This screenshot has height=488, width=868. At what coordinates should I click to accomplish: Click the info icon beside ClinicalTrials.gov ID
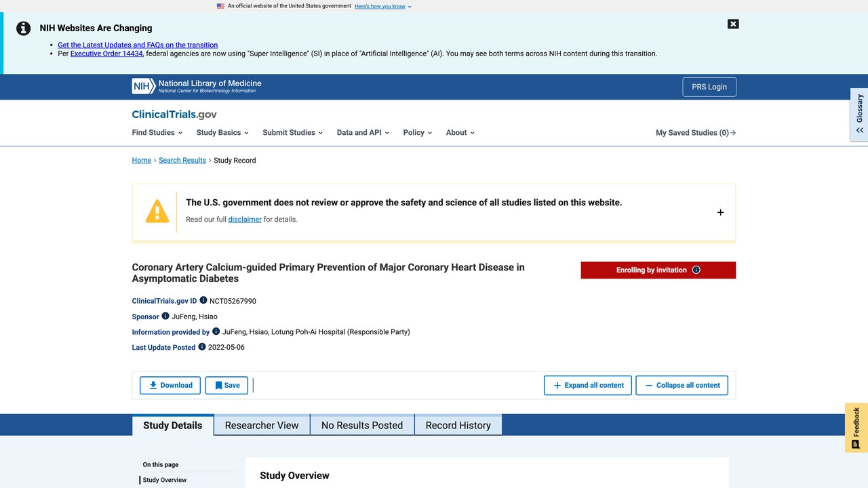click(x=203, y=300)
